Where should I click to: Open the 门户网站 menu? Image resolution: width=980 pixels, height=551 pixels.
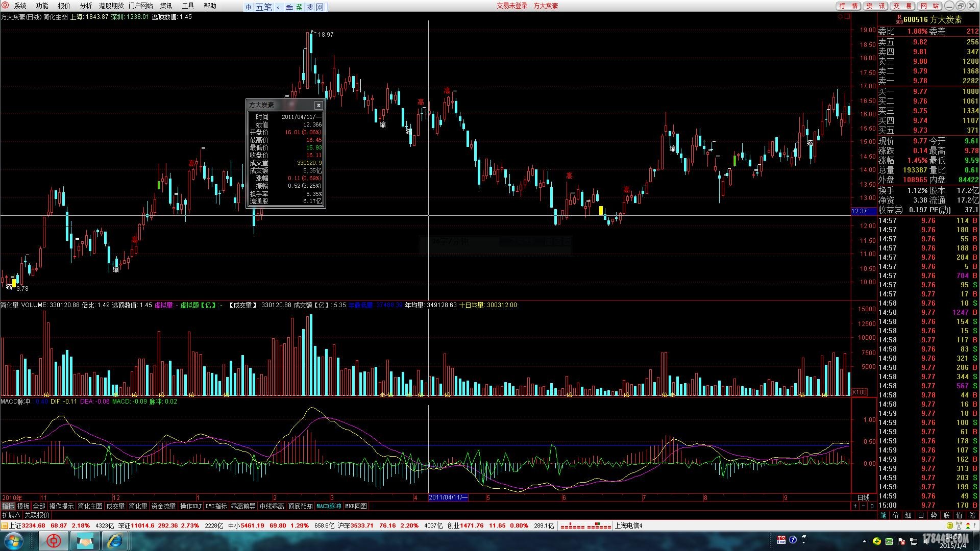click(x=141, y=6)
